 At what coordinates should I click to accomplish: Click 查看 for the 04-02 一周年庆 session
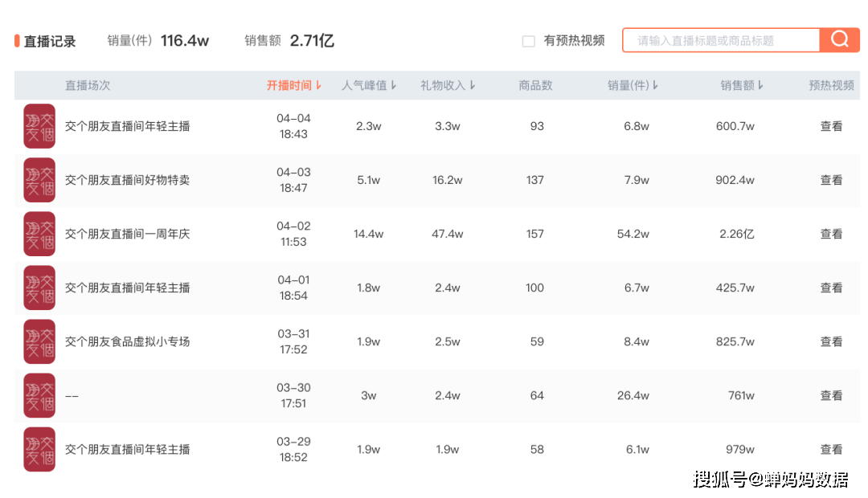[831, 234]
